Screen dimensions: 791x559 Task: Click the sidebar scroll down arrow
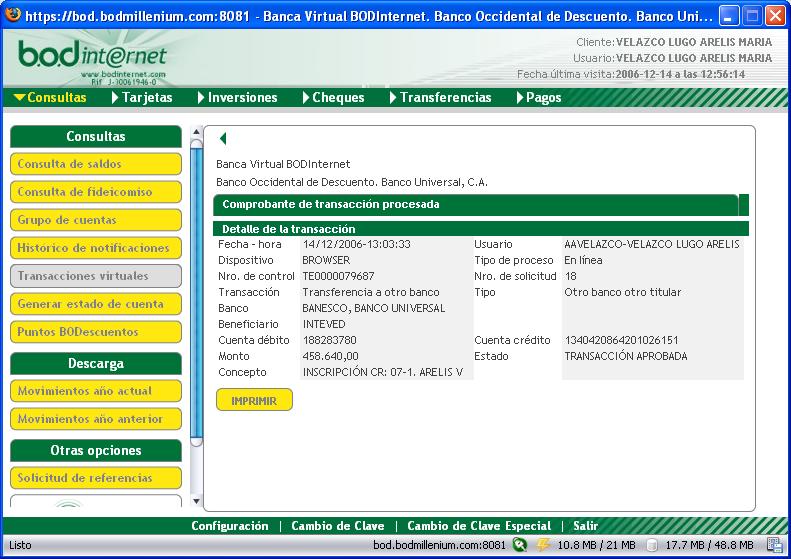click(197, 501)
